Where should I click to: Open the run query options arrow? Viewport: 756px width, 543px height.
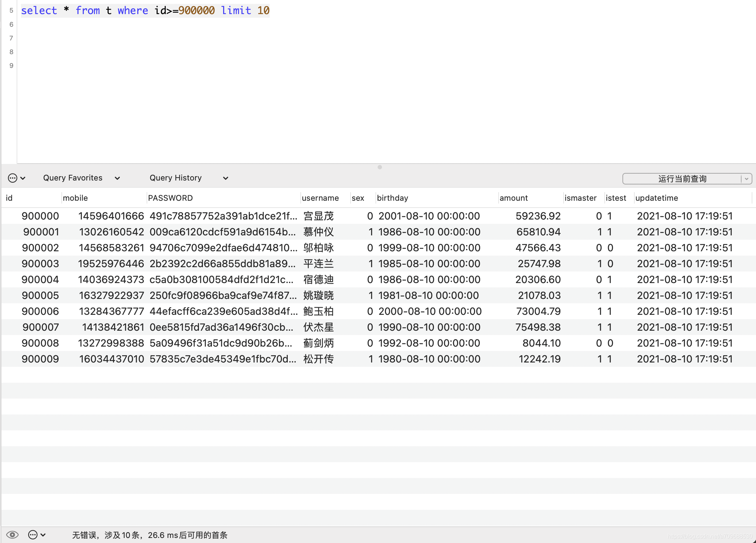click(747, 179)
